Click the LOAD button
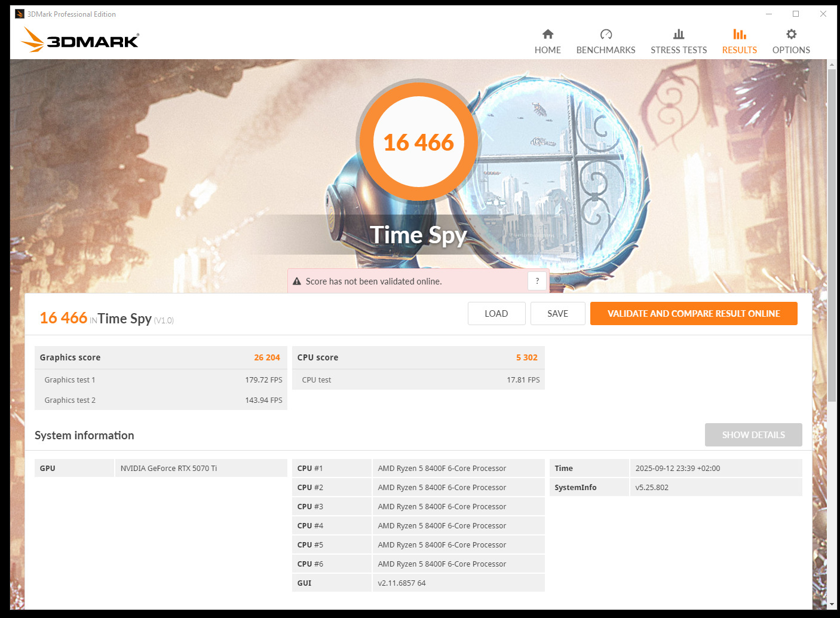The height and width of the screenshot is (618, 840). click(x=496, y=314)
